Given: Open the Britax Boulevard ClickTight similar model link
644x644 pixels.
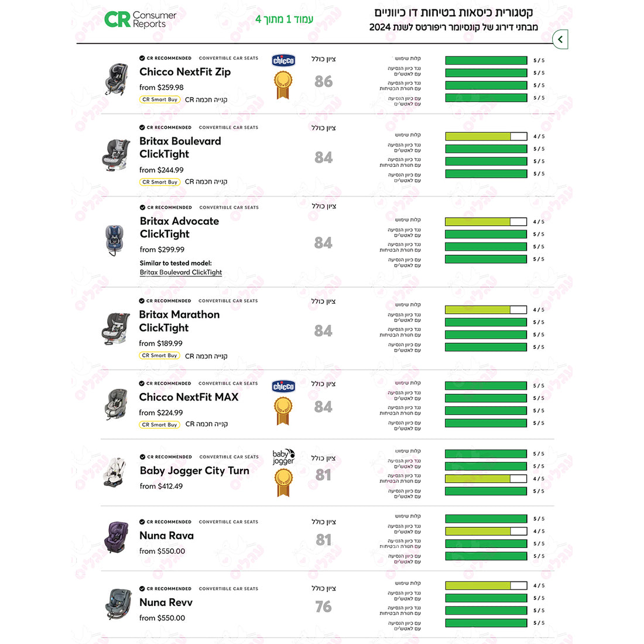Looking at the screenshot, I should pyautogui.click(x=181, y=272).
